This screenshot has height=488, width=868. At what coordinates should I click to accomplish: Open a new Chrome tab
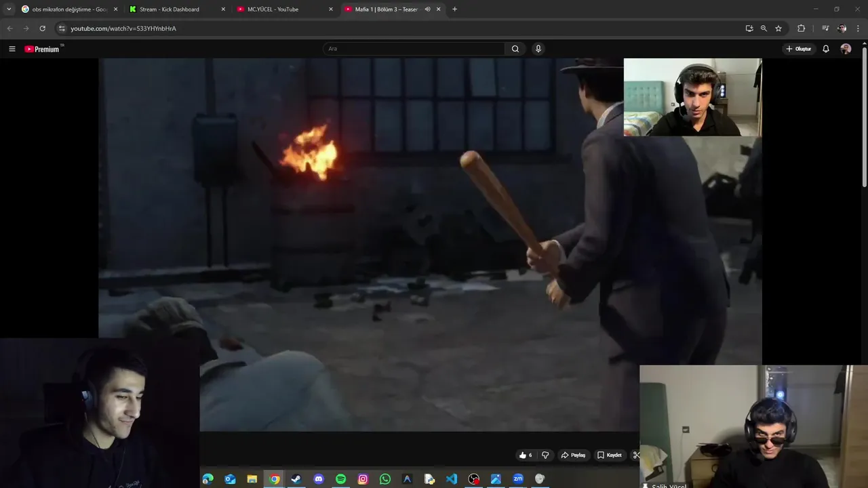pyautogui.click(x=454, y=9)
